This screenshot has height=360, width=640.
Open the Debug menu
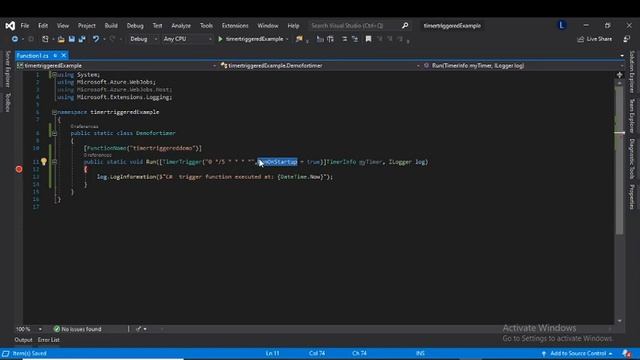[x=135, y=26]
